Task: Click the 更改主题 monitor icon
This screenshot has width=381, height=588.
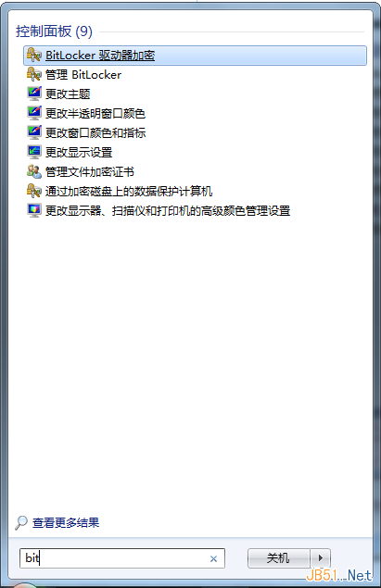Action: point(33,94)
